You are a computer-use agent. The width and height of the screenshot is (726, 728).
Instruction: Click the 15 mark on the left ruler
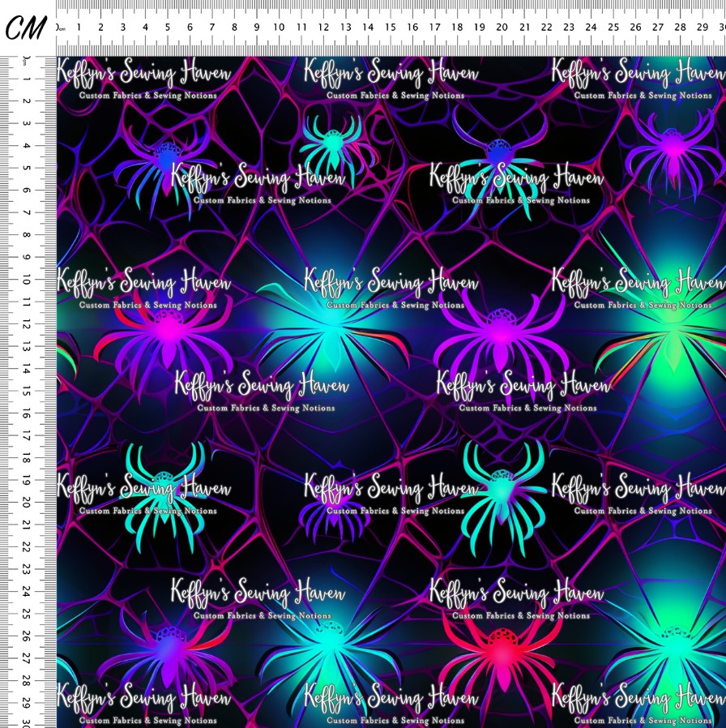(x=27, y=391)
